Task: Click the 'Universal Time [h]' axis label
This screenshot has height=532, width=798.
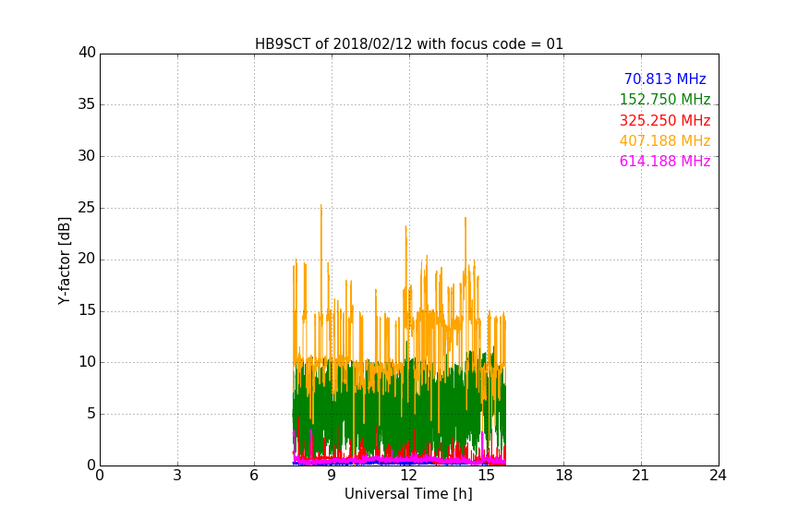Action: point(408,494)
